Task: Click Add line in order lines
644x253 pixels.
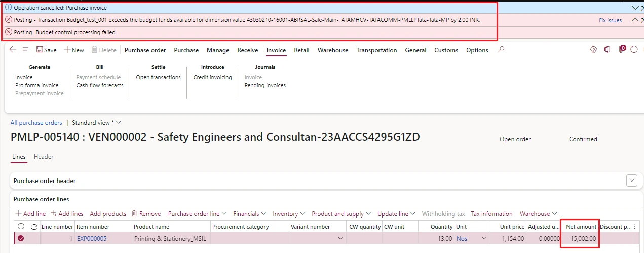Action: [x=30, y=214]
